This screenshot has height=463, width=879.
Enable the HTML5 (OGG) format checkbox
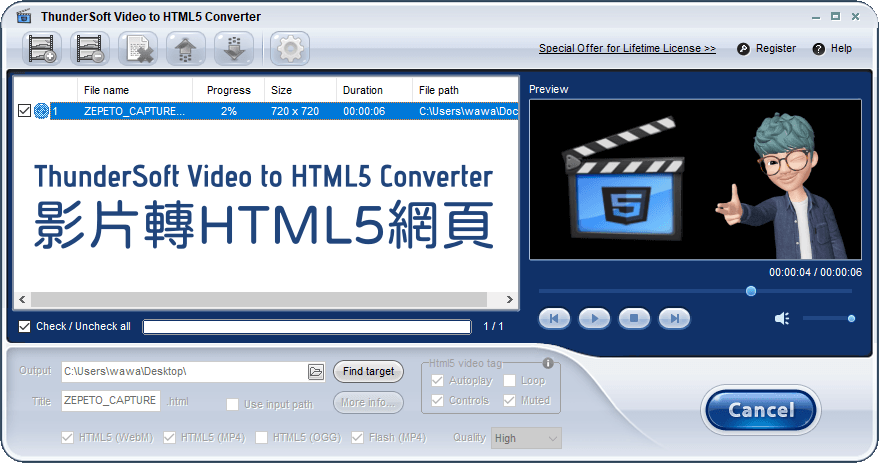click(x=261, y=437)
